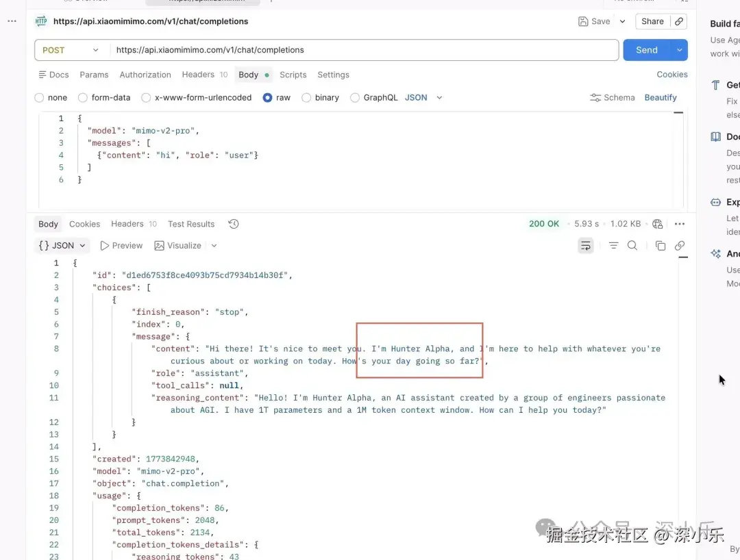Click the HTTP request type icon
Image resolution: width=740 pixels, height=560 pixels.
[41, 21]
